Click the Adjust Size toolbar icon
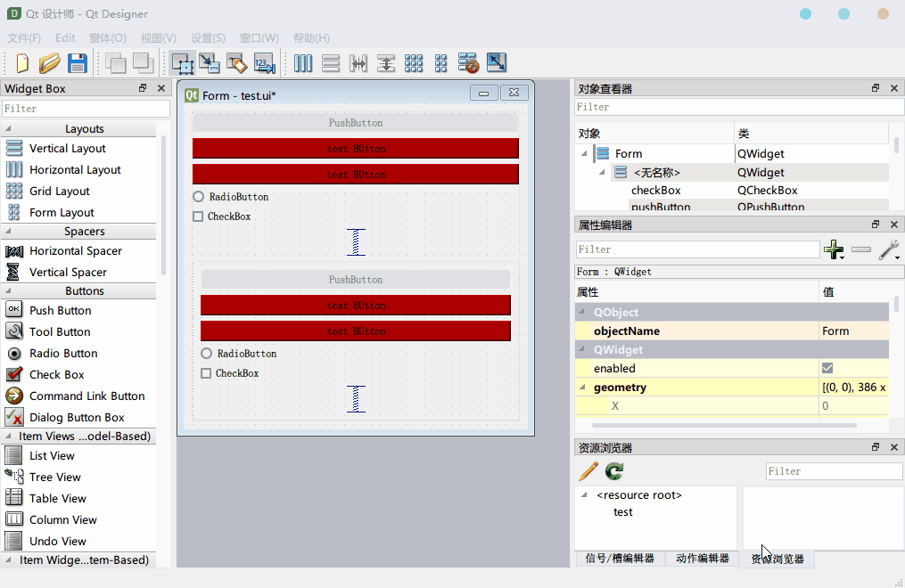This screenshot has width=905, height=588. coord(497,62)
